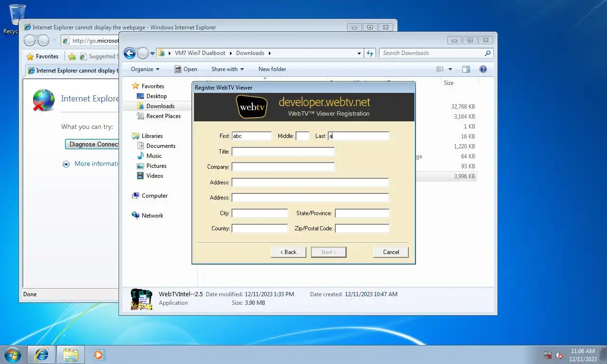Click the Size column header
Viewport: 607px width, 364px height.
(x=449, y=83)
